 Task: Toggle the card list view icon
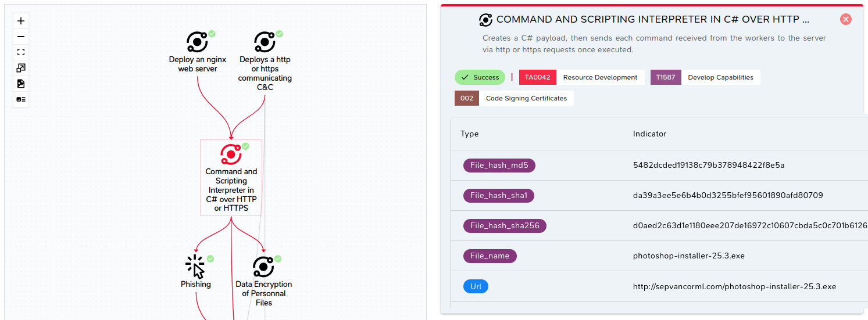[21, 99]
